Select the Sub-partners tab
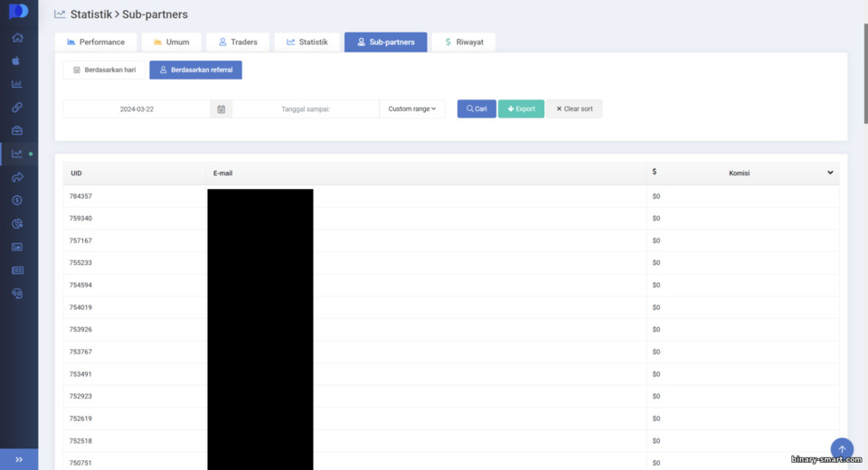 click(386, 42)
